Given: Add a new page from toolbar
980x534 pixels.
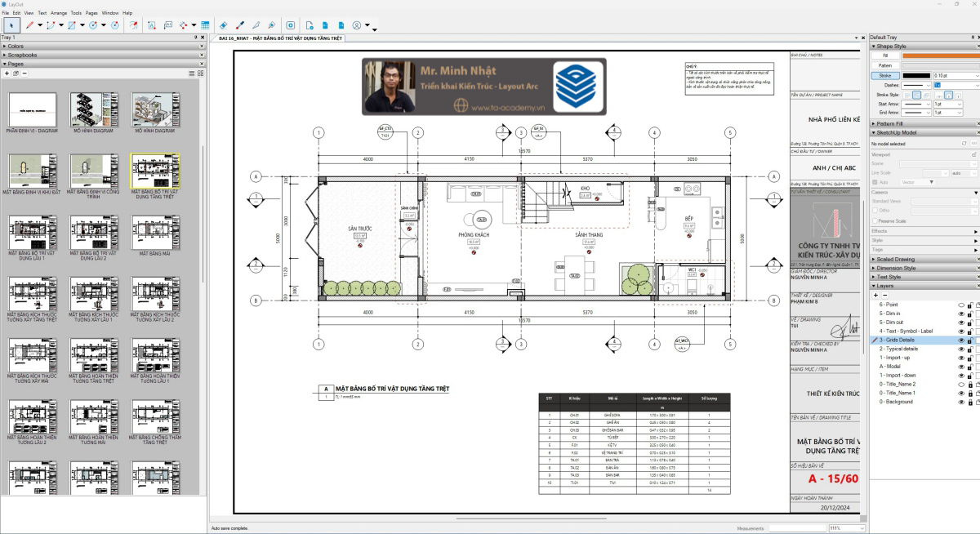Looking at the screenshot, I should click(310, 25).
